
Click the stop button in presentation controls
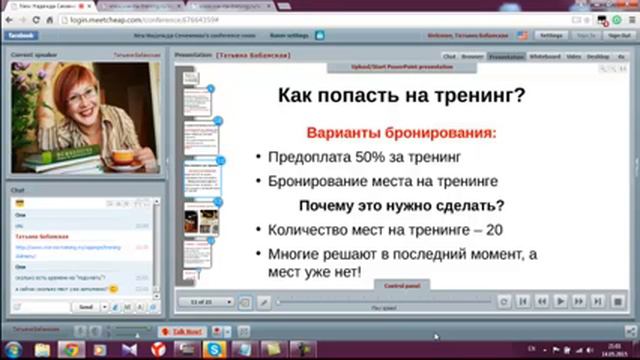(618, 302)
